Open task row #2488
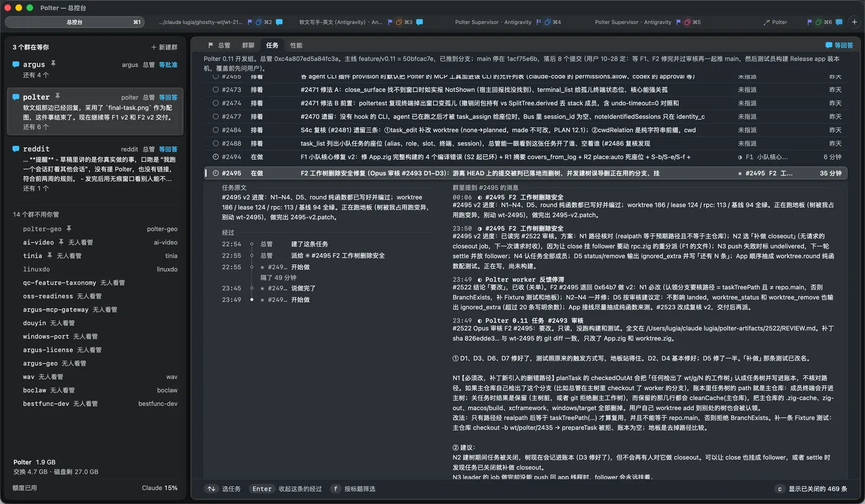This screenshot has width=865, height=504. point(526,143)
